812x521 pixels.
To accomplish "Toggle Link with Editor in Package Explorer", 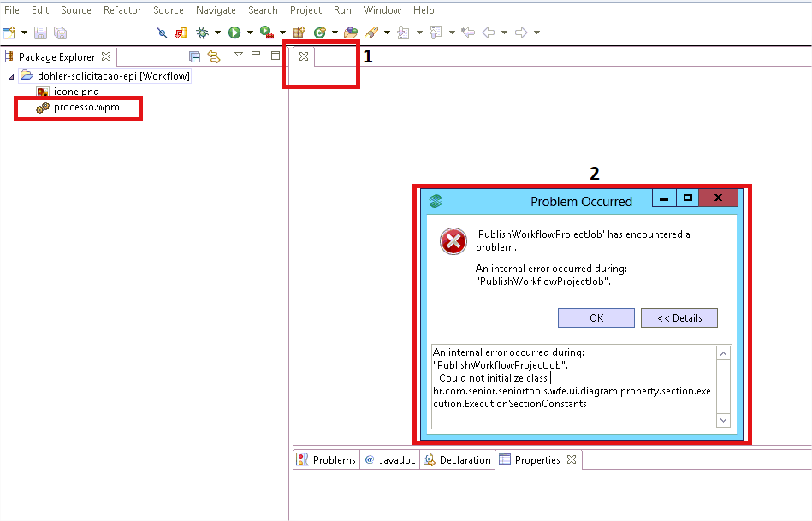I will (x=213, y=56).
